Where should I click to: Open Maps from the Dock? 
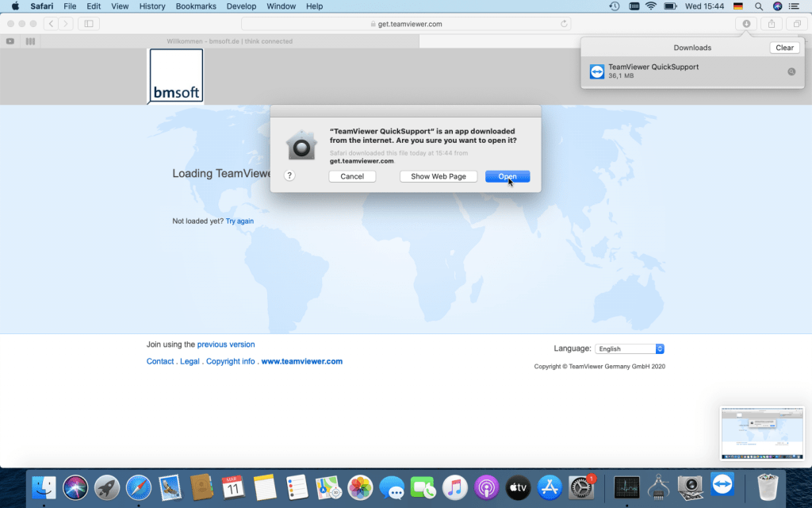(x=328, y=488)
